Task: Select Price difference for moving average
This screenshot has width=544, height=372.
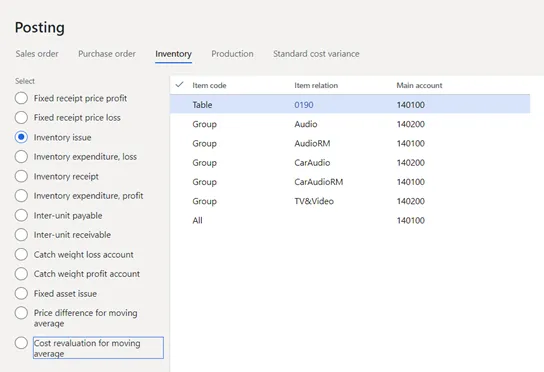Action: (21, 313)
